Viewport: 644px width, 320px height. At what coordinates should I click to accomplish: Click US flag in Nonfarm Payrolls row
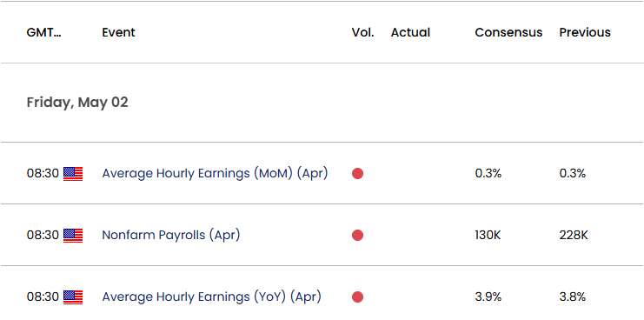click(x=73, y=236)
